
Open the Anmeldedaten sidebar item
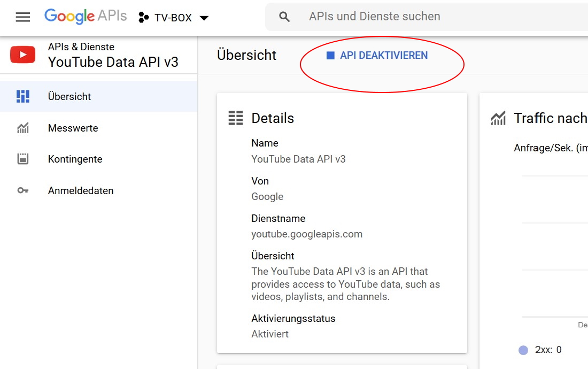coord(99,190)
